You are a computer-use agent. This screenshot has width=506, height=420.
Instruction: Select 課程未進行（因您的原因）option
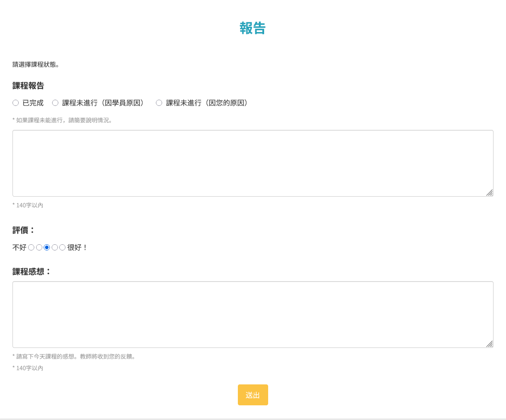159,103
